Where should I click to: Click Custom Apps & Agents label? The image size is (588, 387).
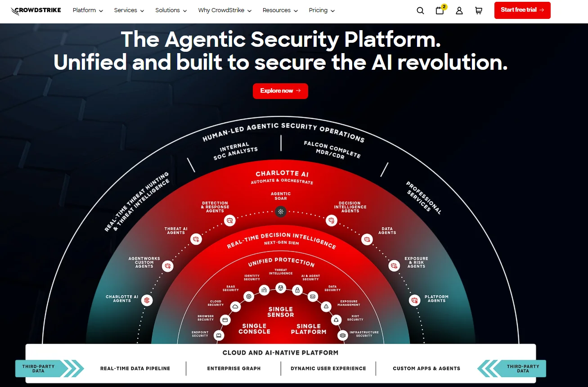426,369
